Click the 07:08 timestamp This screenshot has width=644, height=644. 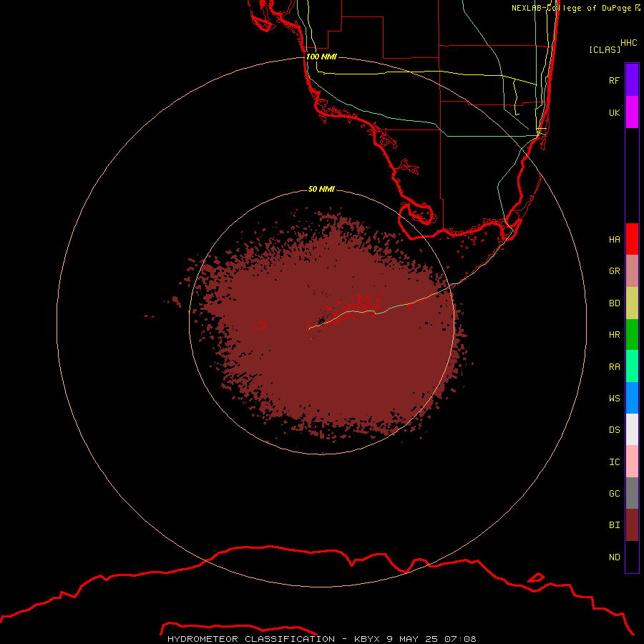coord(460,639)
